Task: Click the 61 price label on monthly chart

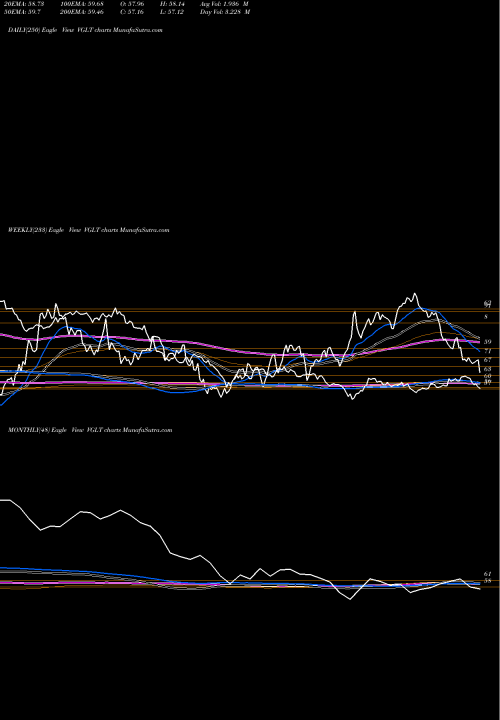Action: tap(488, 574)
